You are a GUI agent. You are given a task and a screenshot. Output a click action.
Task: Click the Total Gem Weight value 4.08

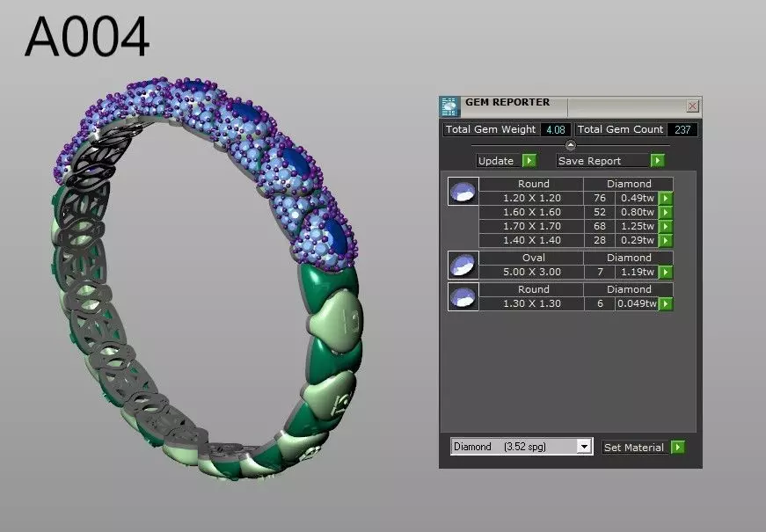click(556, 129)
